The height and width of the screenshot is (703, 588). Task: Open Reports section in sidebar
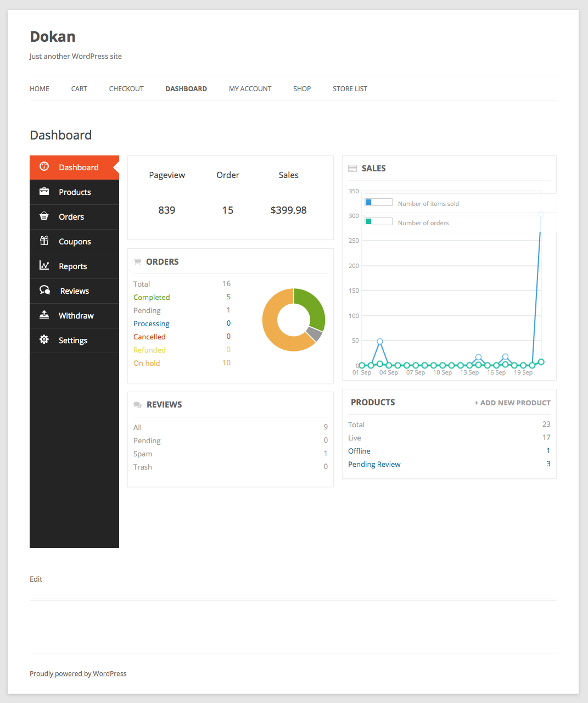(x=74, y=266)
